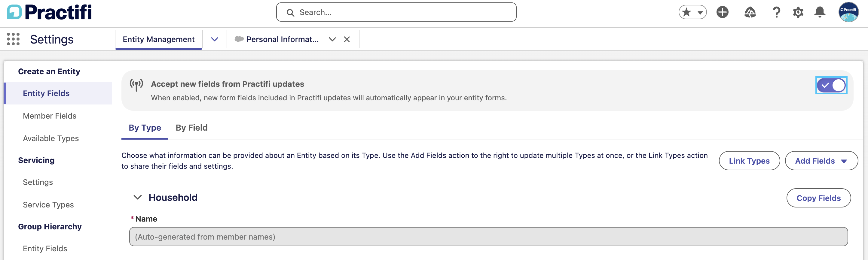
Task: Click the Practifi logo
Action: 50,12
